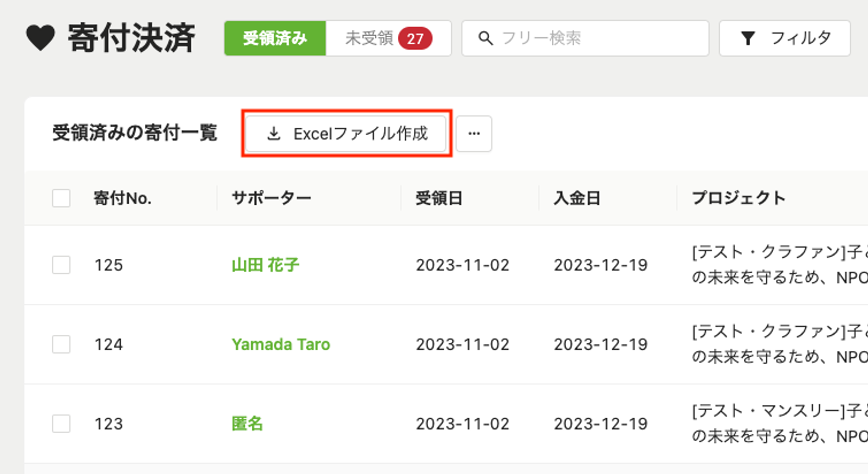Click the red 27 unreceived badge
The height and width of the screenshot is (474, 868).
pyautogui.click(x=415, y=39)
